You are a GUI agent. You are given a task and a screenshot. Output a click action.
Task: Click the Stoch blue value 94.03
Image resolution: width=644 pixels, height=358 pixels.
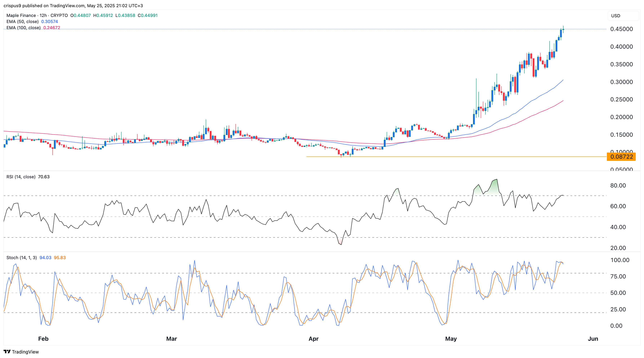point(45,258)
